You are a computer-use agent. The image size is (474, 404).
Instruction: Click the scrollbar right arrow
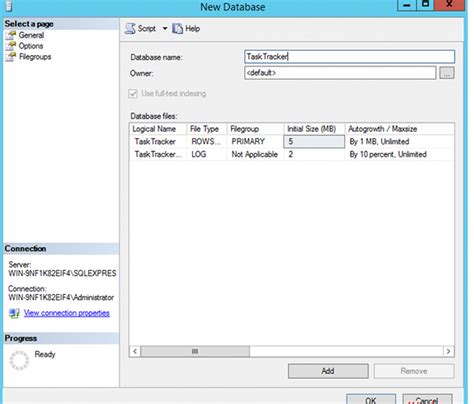(448, 351)
